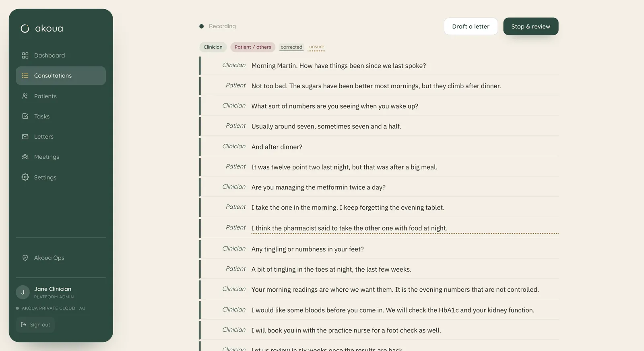Click the Akoua Ops shield icon

pyautogui.click(x=25, y=258)
